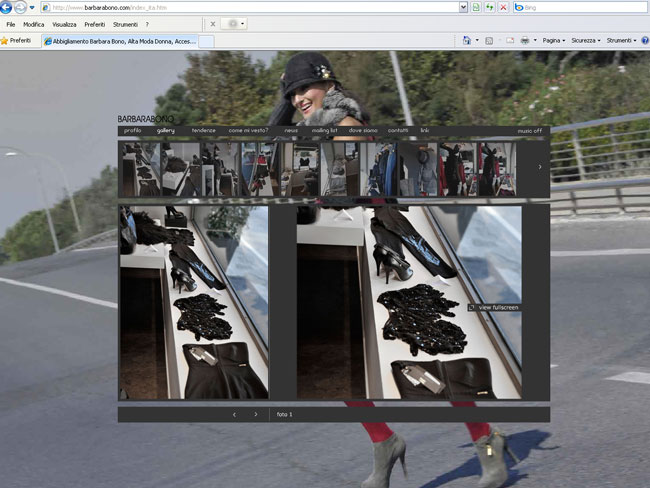This screenshot has width=650, height=488.
Task: Open a new blank tab
Action: pyautogui.click(x=206, y=41)
